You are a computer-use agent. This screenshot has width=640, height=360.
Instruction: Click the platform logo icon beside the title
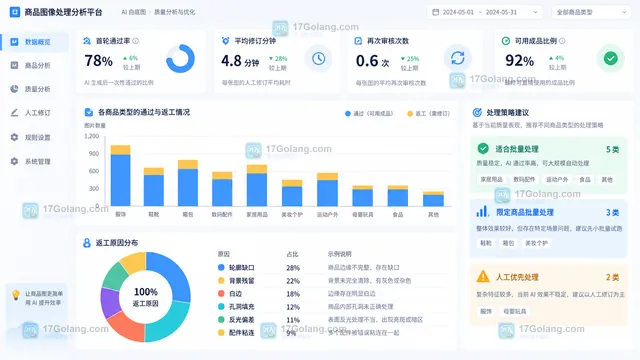[15, 12]
